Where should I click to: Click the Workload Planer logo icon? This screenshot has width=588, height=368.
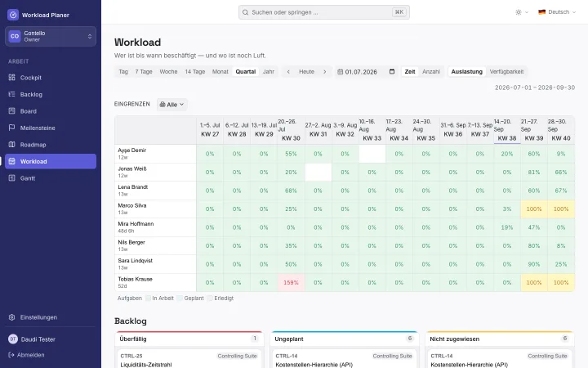pyautogui.click(x=13, y=15)
